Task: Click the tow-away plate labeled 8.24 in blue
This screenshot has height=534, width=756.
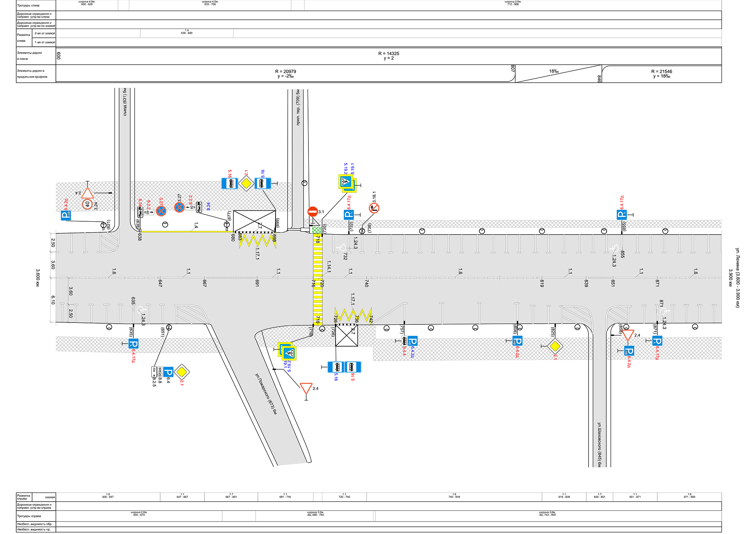Action: point(199,207)
